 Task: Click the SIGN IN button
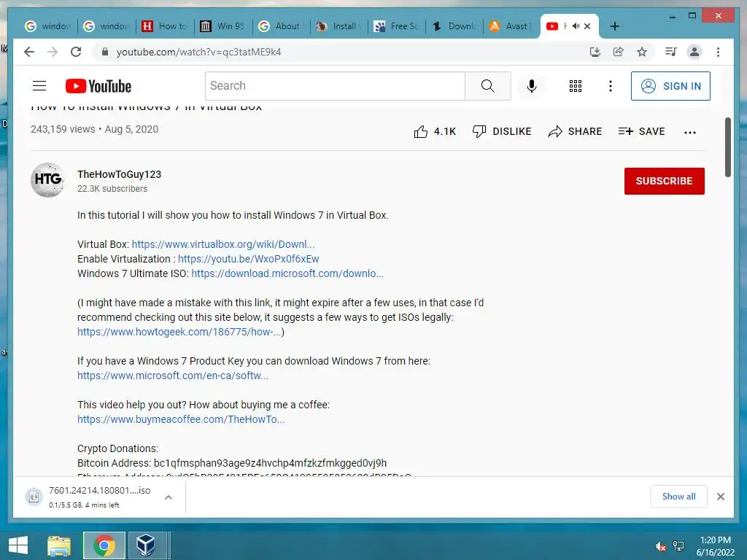click(x=670, y=86)
